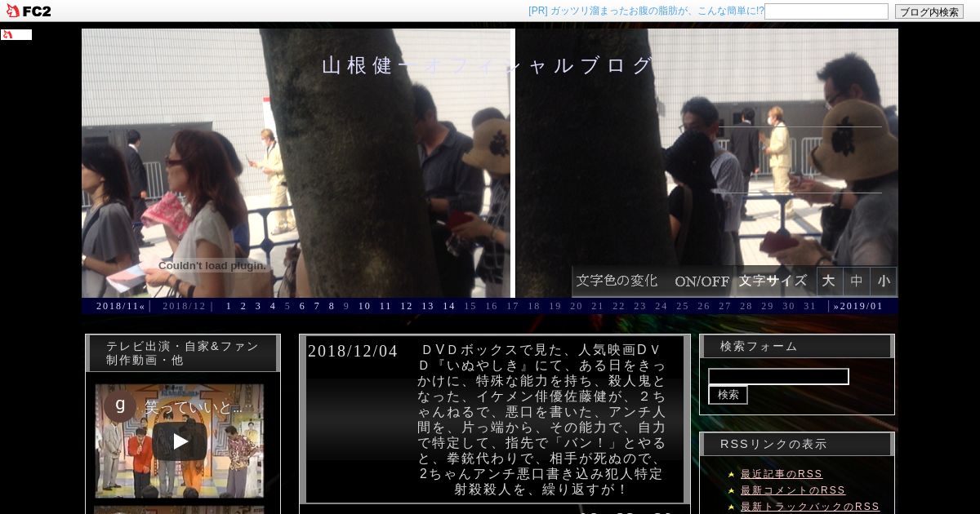Open calendar day 7 entries

pos(317,306)
